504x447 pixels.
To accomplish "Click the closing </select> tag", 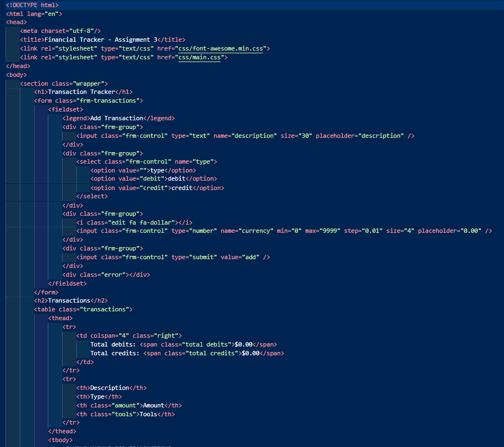I will coord(92,196).
